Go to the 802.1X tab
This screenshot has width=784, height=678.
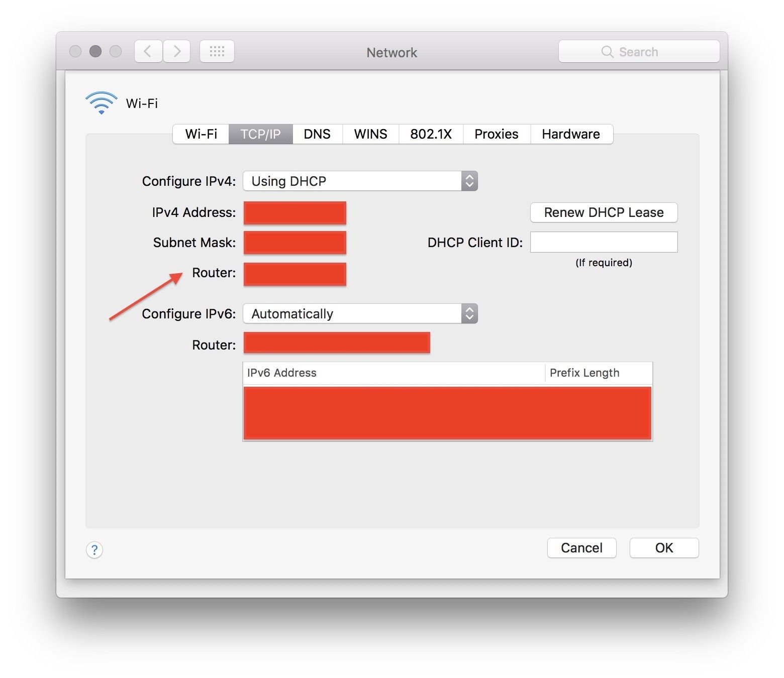point(431,134)
